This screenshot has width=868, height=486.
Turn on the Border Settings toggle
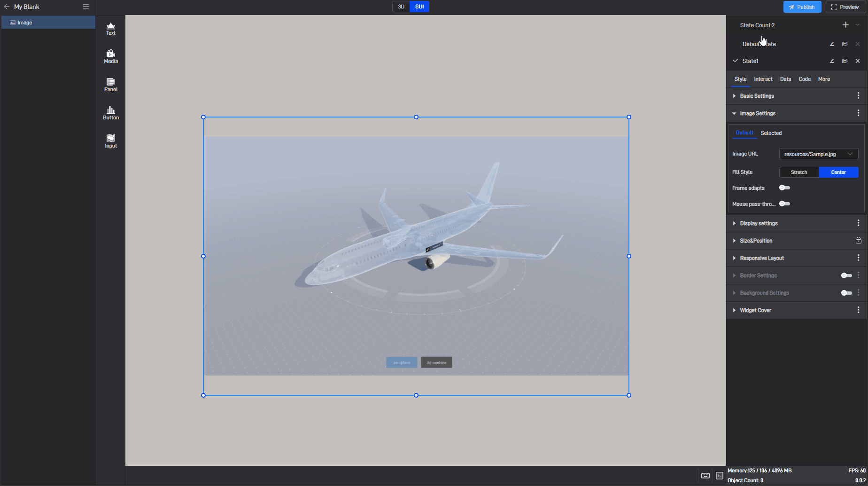pos(846,275)
